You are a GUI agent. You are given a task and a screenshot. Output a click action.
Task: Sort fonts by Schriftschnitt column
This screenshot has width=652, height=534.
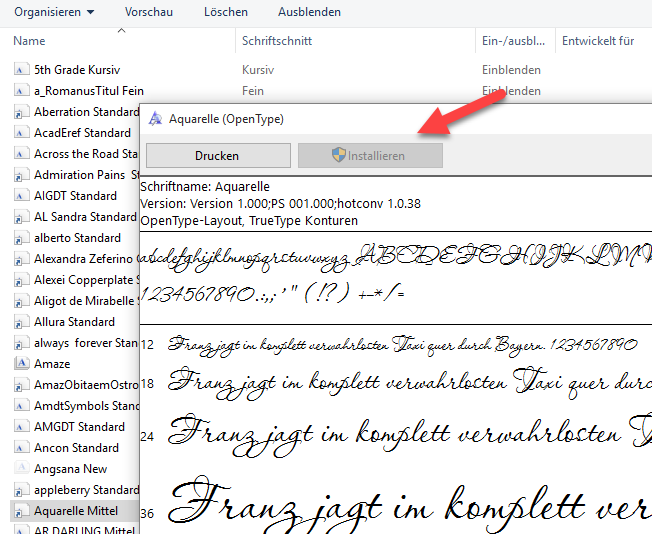coord(277,41)
